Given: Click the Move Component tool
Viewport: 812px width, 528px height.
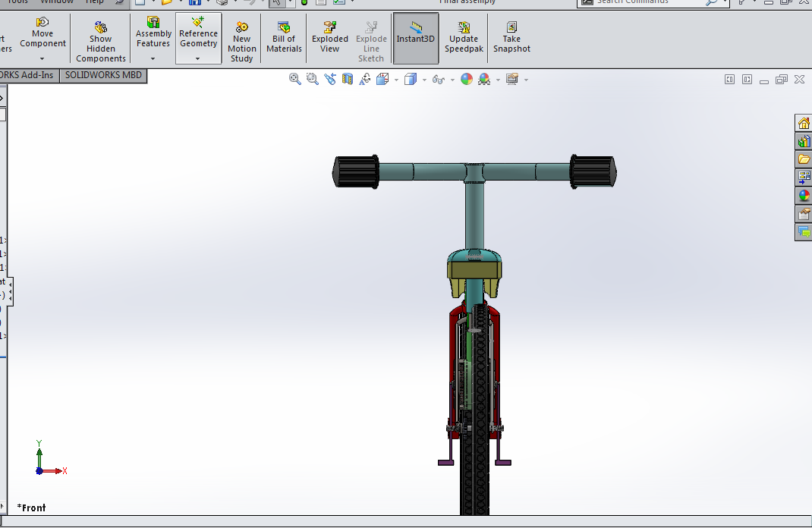Looking at the screenshot, I should [42, 33].
